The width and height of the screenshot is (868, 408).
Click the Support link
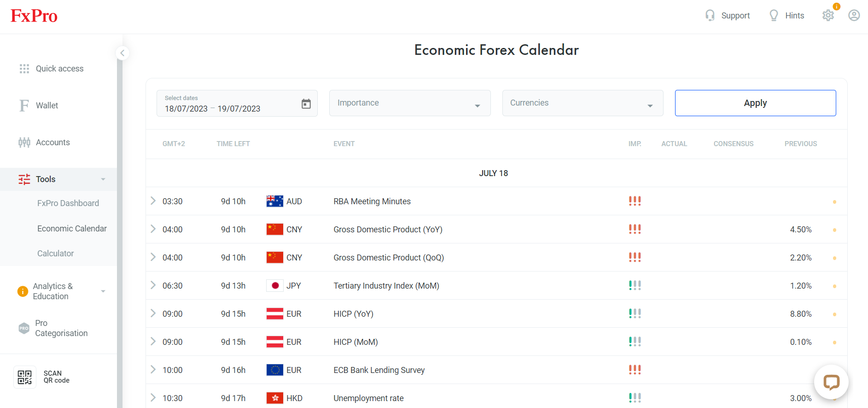point(735,16)
